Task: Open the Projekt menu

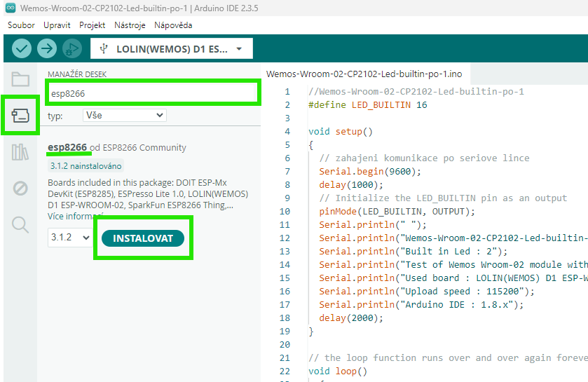Action: [92, 25]
